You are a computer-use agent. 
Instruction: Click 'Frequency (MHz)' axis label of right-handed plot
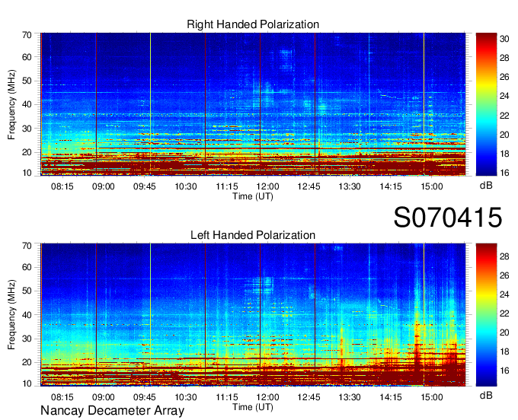[11, 104]
